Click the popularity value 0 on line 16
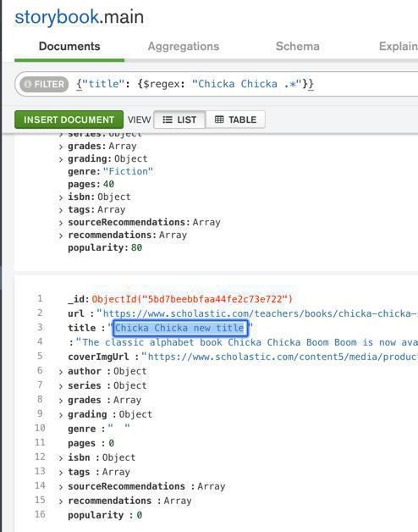Screen dimensions: 418x532 point(140,515)
